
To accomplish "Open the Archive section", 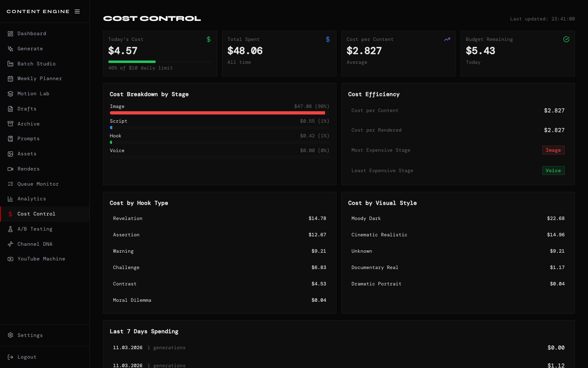I will 29,124.
